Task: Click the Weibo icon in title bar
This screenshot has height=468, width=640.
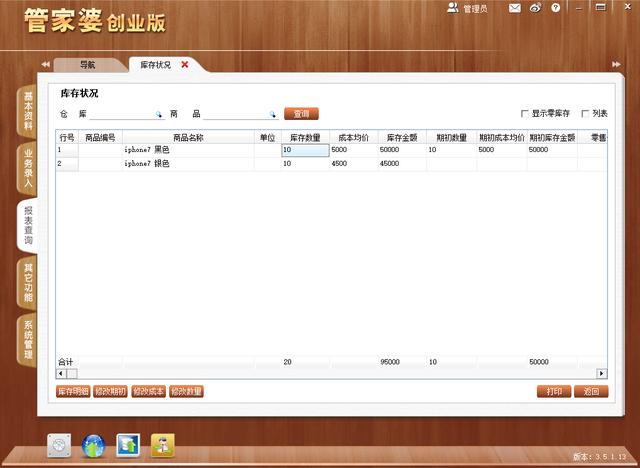Action: tap(535, 8)
